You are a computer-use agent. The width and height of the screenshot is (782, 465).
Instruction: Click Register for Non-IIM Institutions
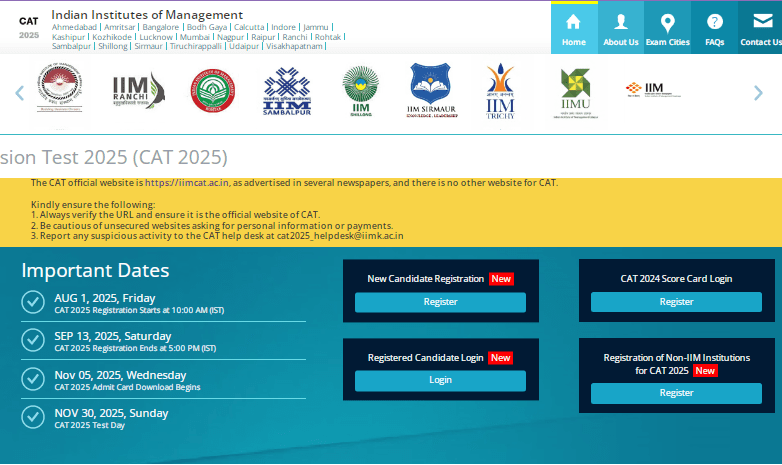pos(676,393)
